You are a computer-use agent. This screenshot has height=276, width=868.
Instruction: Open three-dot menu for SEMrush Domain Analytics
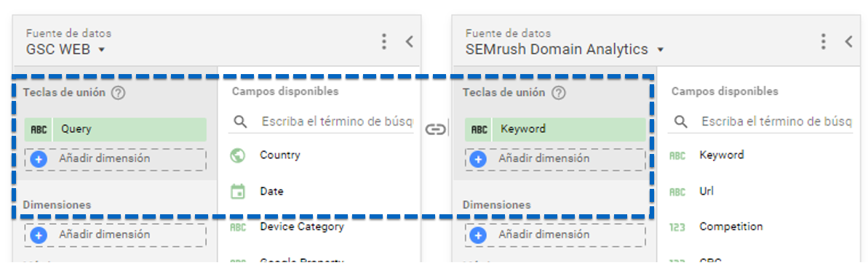[x=823, y=41]
